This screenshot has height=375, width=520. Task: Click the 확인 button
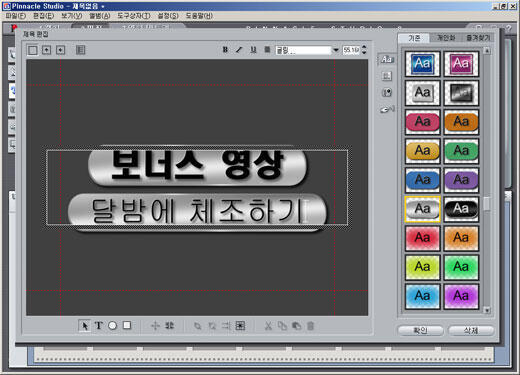(421, 330)
